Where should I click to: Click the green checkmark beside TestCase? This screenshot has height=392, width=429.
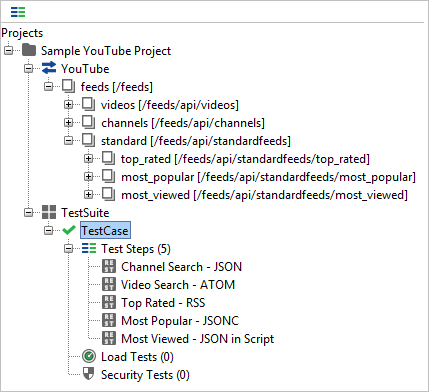pyautogui.click(x=69, y=230)
